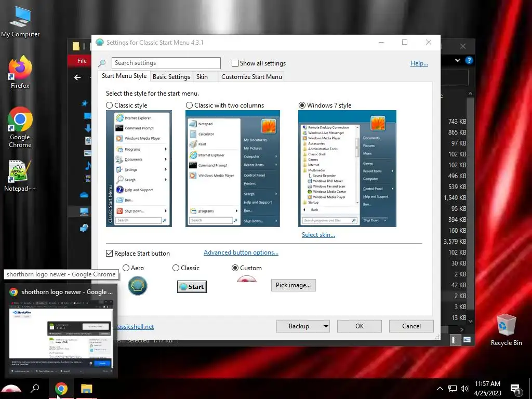The width and height of the screenshot is (532, 399).
Task: Select Classic style radio button
Action: (109, 105)
